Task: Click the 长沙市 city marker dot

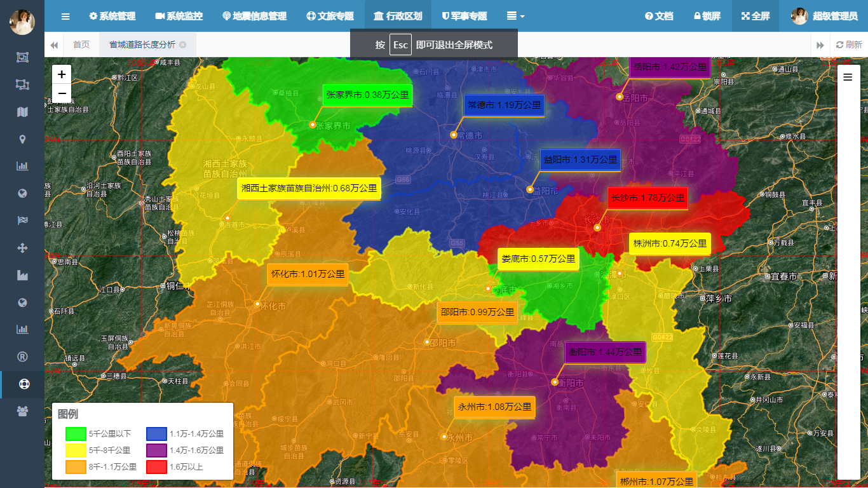Action: pos(597,227)
